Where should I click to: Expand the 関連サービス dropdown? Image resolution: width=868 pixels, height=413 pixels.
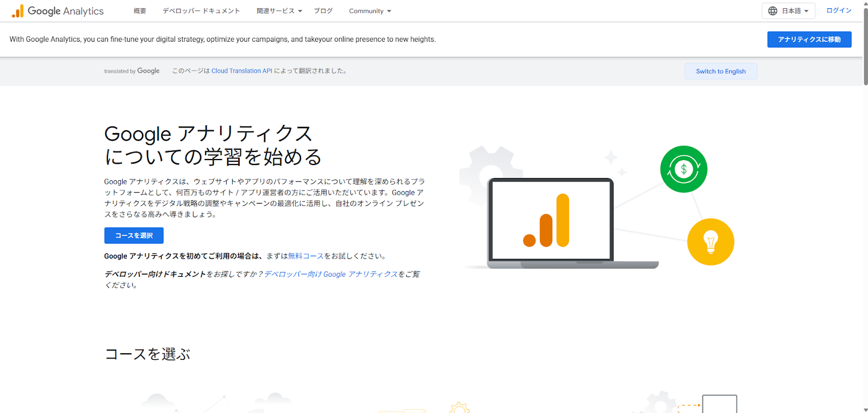click(x=279, y=11)
